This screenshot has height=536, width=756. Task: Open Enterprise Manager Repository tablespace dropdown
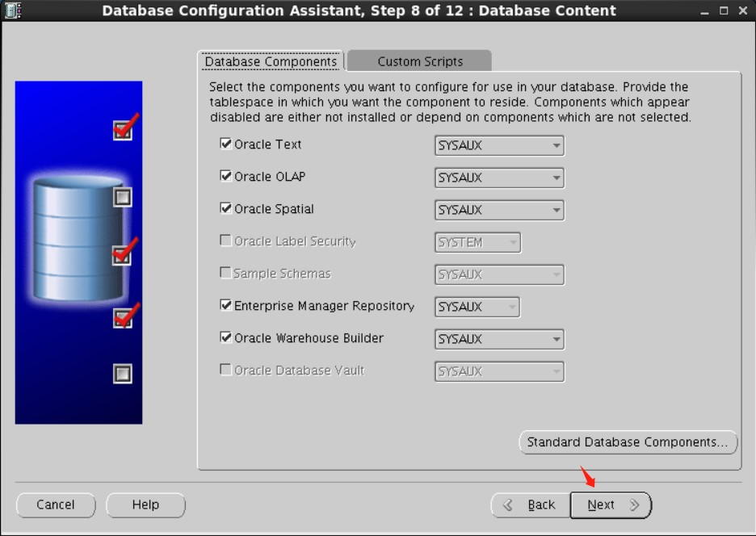pos(478,307)
